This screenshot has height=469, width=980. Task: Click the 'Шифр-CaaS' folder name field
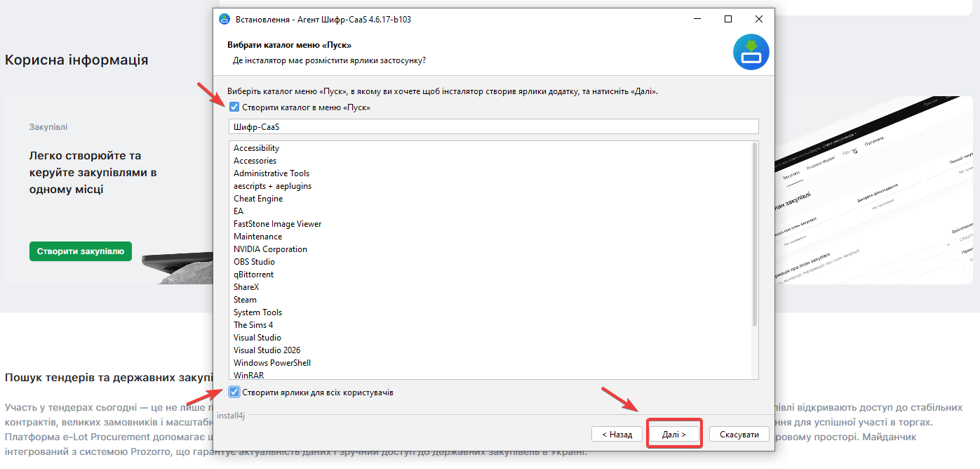494,127
